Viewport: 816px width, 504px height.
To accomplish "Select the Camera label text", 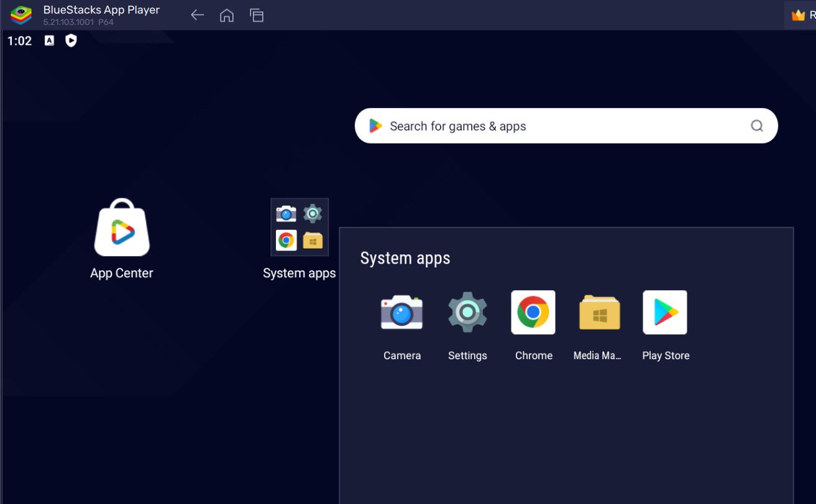I will [x=401, y=355].
